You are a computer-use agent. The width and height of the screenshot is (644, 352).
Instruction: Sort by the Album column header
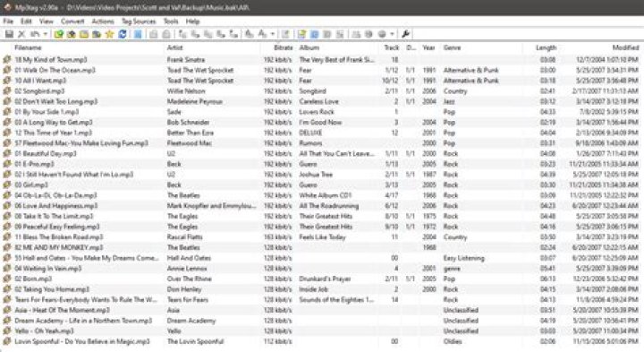coord(309,47)
